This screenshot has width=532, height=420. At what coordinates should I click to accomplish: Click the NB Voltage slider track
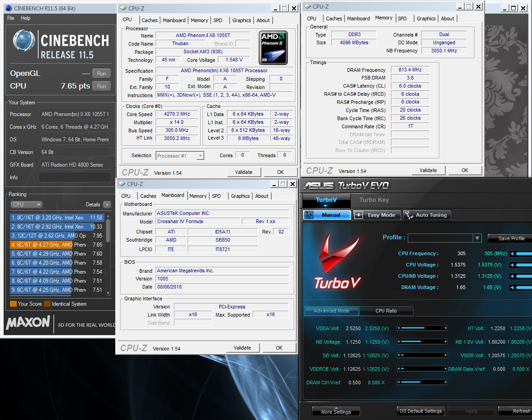(423, 342)
